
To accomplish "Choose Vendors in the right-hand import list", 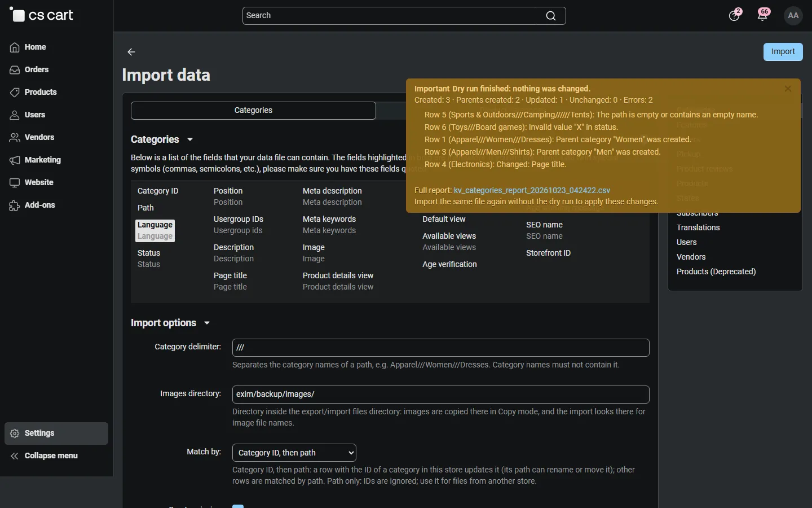I will click(x=691, y=257).
